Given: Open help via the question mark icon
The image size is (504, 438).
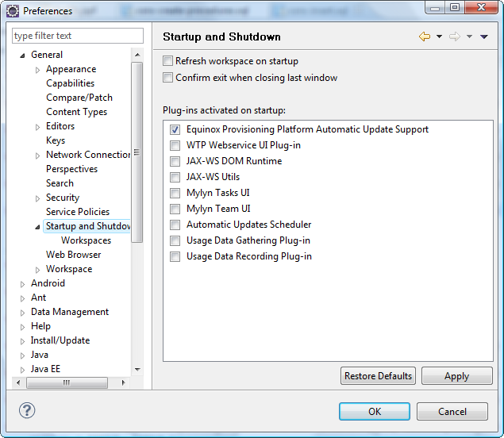Looking at the screenshot, I should [27, 410].
